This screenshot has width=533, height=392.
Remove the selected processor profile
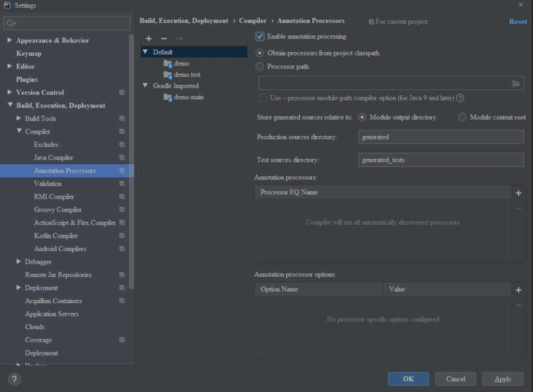point(163,38)
